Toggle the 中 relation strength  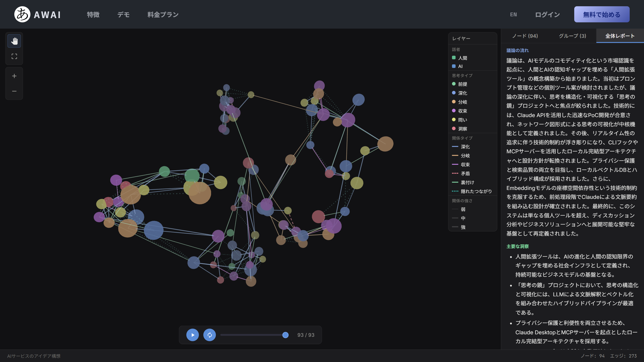(459, 218)
